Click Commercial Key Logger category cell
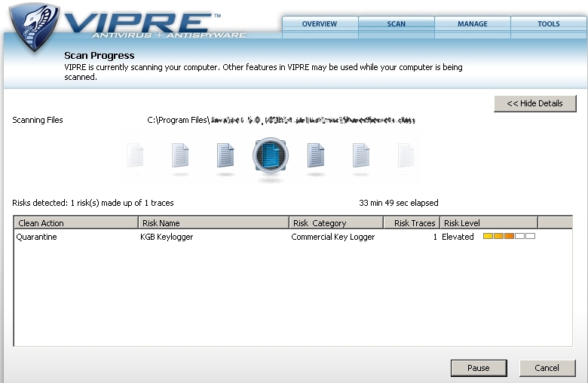 click(x=333, y=237)
